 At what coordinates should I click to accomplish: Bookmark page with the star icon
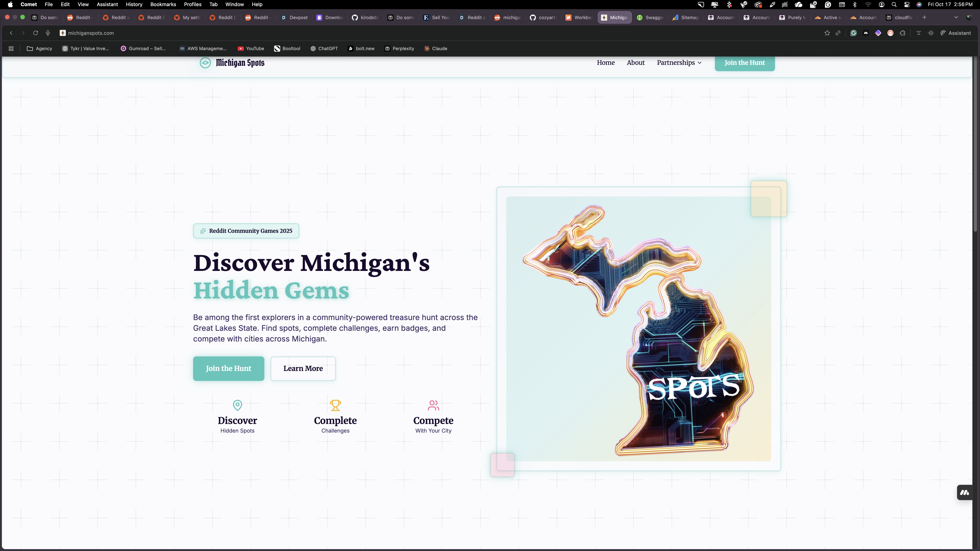[827, 33]
